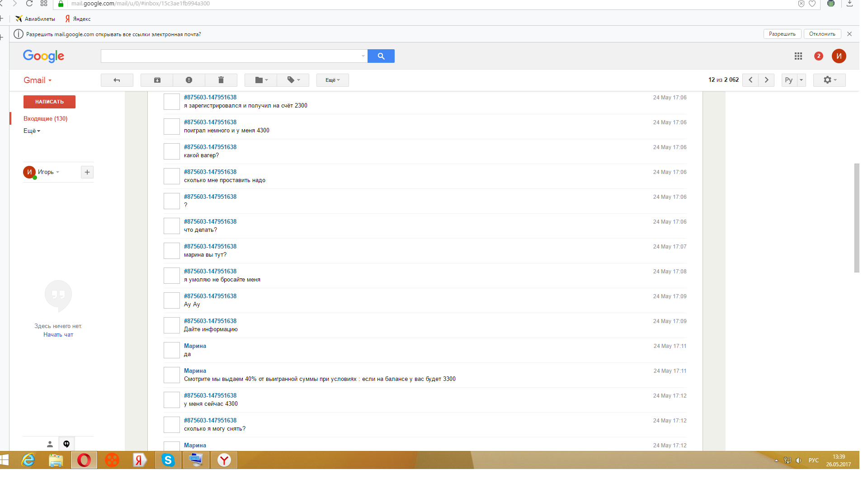
Task: Report spam with the exclamation icon
Action: pos(189,80)
